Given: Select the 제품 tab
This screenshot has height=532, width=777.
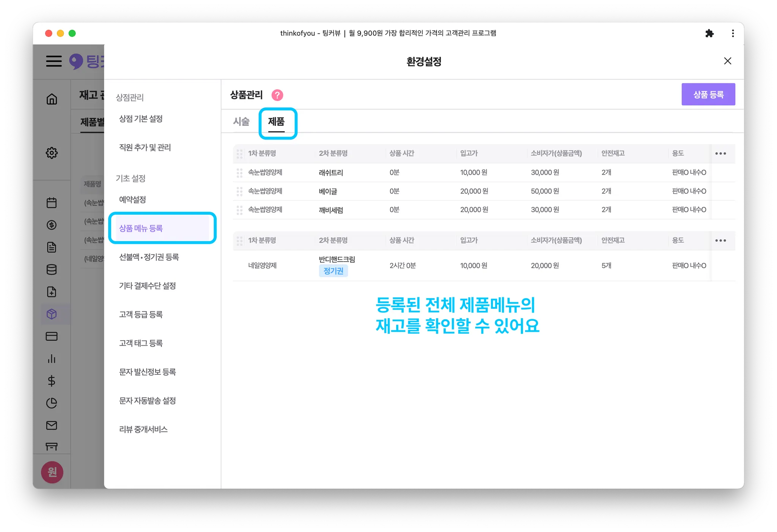Looking at the screenshot, I should 276,121.
